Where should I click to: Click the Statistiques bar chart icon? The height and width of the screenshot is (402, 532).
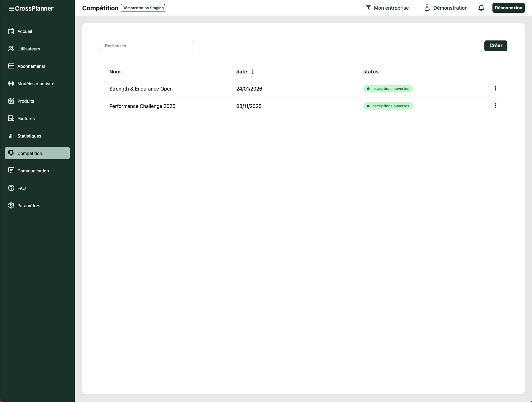click(11, 136)
